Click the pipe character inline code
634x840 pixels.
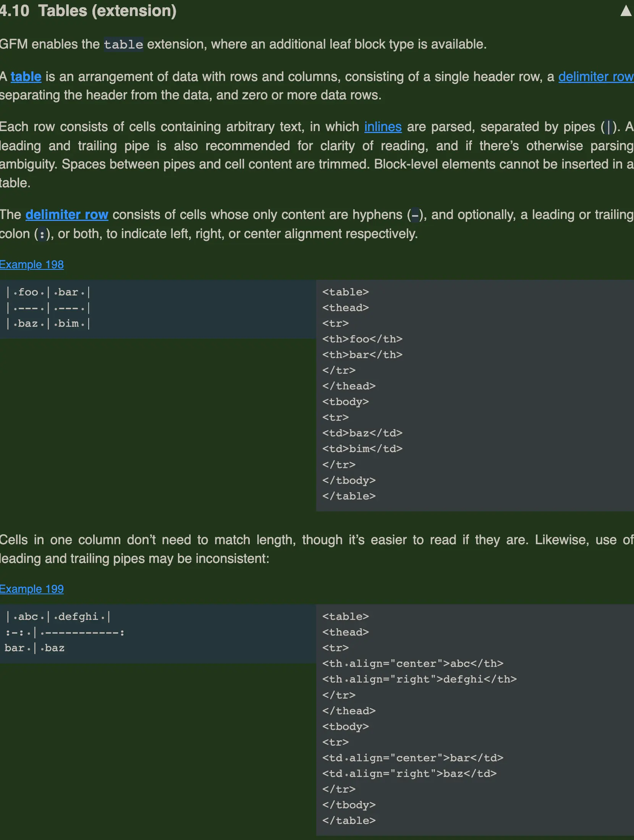click(x=608, y=127)
